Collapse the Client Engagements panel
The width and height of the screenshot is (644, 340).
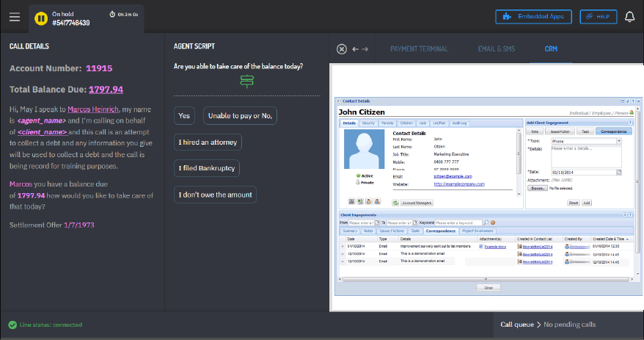(x=625, y=215)
